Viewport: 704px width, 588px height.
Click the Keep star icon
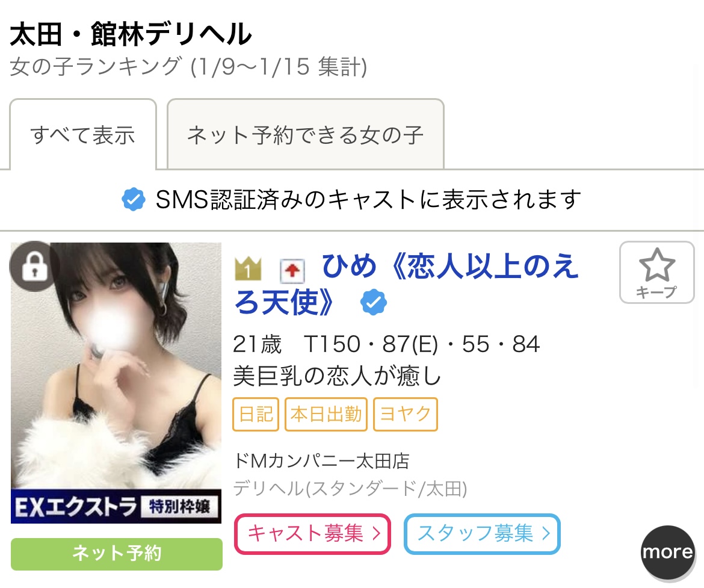[x=656, y=272]
